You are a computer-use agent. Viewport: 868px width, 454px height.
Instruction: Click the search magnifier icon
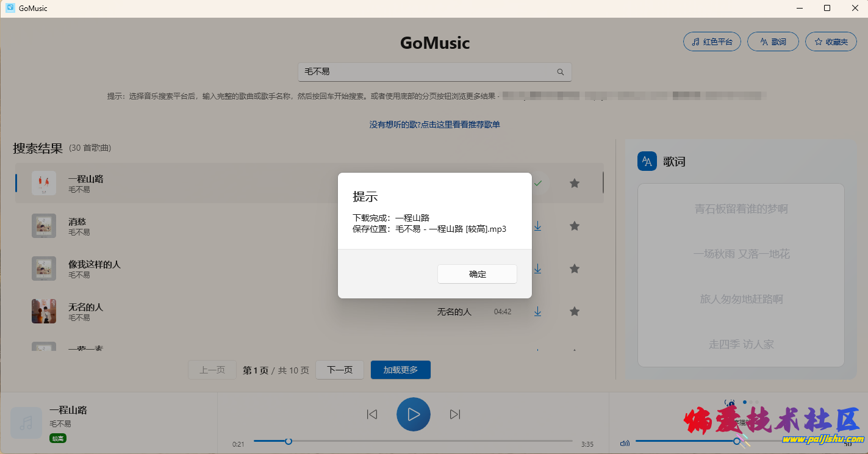click(561, 72)
